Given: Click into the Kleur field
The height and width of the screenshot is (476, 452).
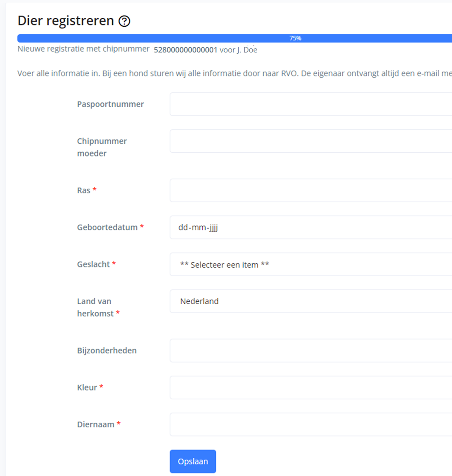Looking at the screenshot, I should 311,388.
